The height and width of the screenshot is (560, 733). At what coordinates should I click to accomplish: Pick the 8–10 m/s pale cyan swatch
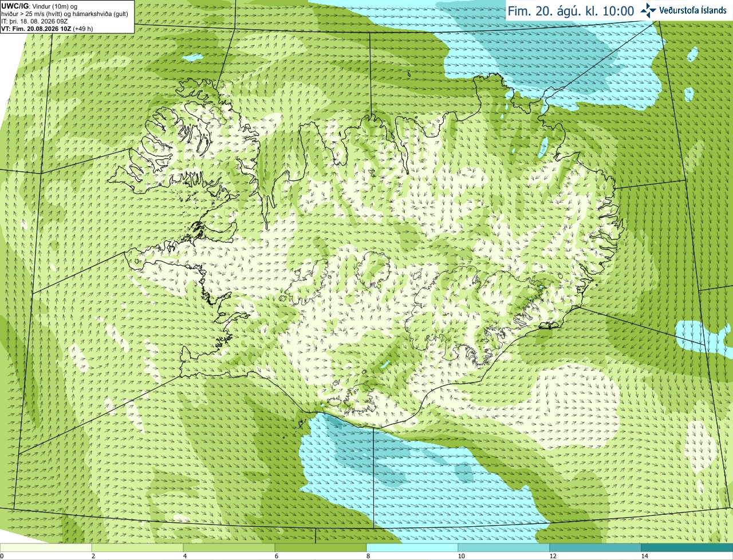pos(412,547)
